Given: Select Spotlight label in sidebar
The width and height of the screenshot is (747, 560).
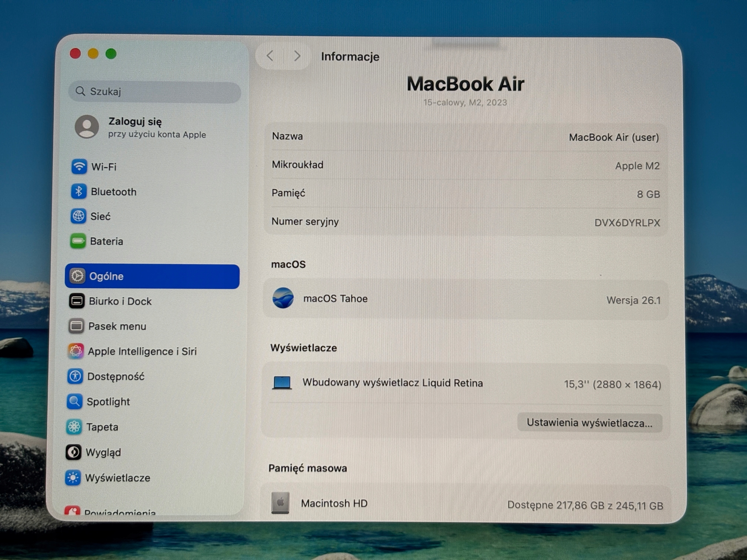Looking at the screenshot, I should click(108, 402).
